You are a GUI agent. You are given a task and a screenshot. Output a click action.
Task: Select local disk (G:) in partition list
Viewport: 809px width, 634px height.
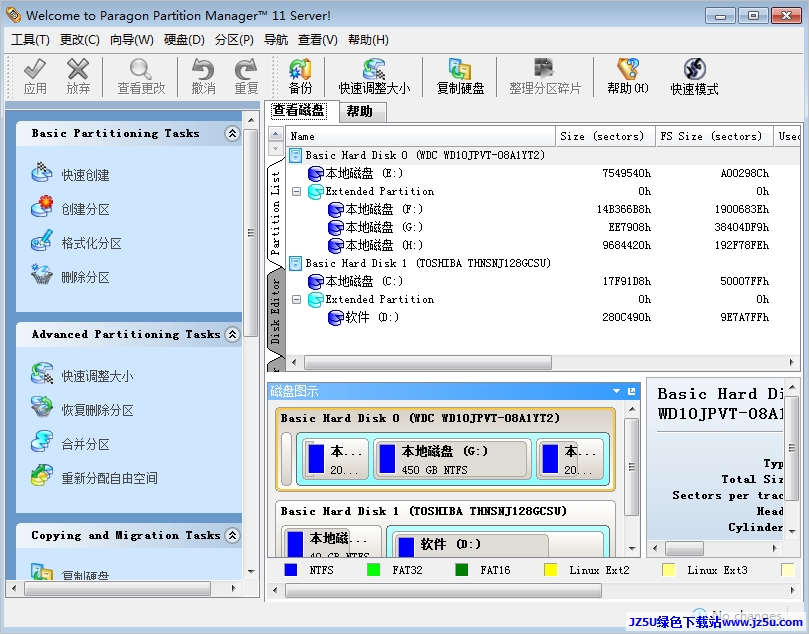(x=383, y=227)
